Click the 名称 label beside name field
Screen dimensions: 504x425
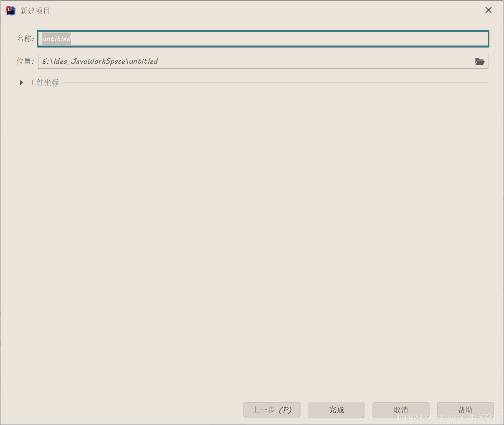(x=25, y=38)
